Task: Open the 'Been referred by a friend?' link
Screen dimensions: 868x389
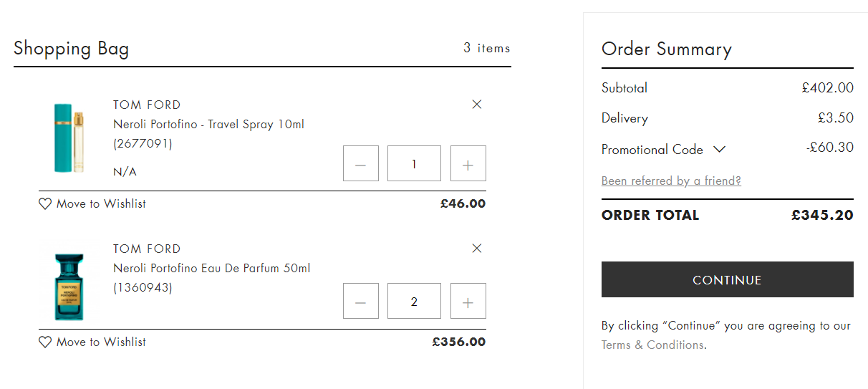Action: click(671, 181)
